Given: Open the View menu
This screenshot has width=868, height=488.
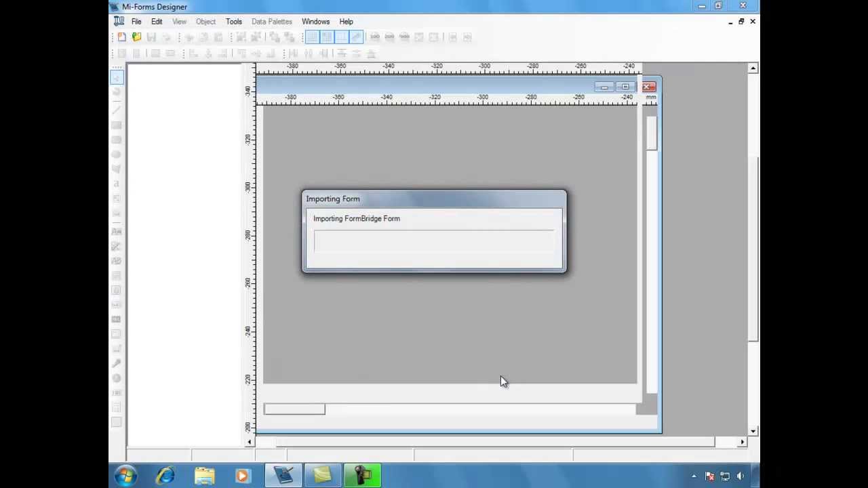Looking at the screenshot, I should (179, 22).
